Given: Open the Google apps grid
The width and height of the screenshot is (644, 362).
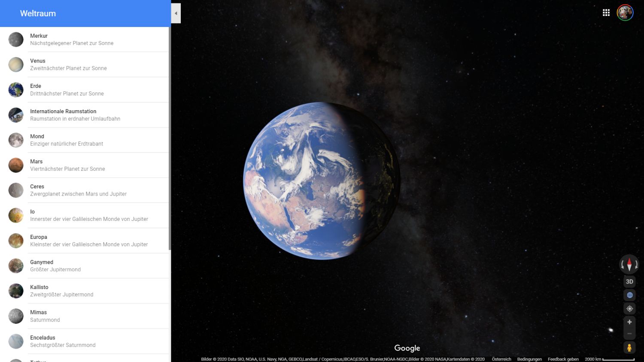Looking at the screenshot, I should [x=606, y=13].
